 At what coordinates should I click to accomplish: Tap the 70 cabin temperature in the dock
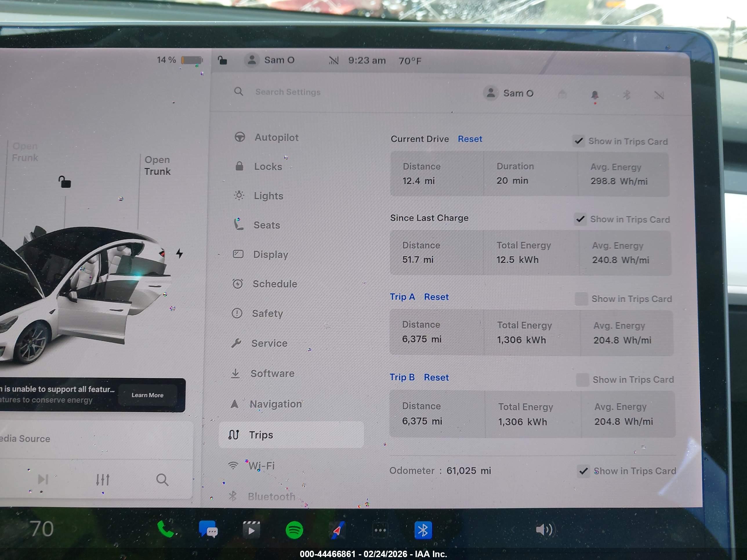(41, 529)
